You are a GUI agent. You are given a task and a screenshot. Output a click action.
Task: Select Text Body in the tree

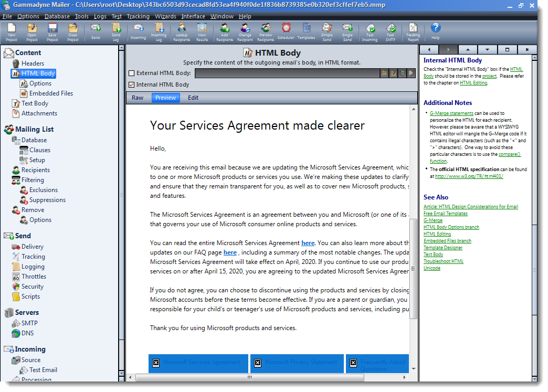click(35, 103)
